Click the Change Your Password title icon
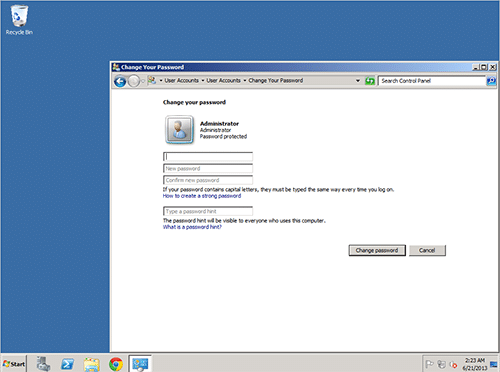Image resolution: width=500 pixels, height=372 pixels. coord(116,67)
